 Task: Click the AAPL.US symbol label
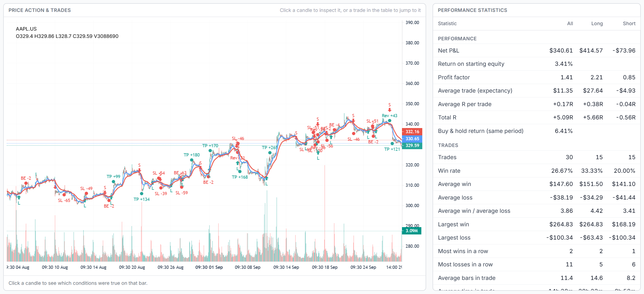26,29
